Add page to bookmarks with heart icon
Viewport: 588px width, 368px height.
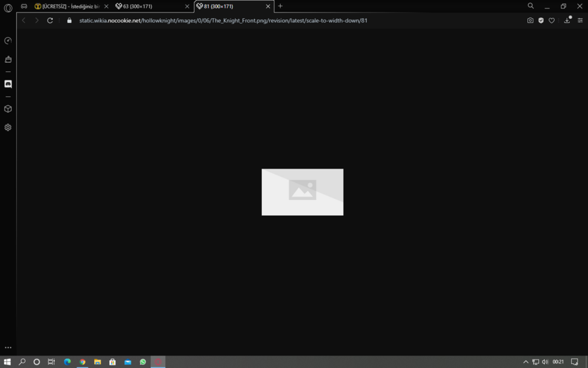(x=551, y=21)
